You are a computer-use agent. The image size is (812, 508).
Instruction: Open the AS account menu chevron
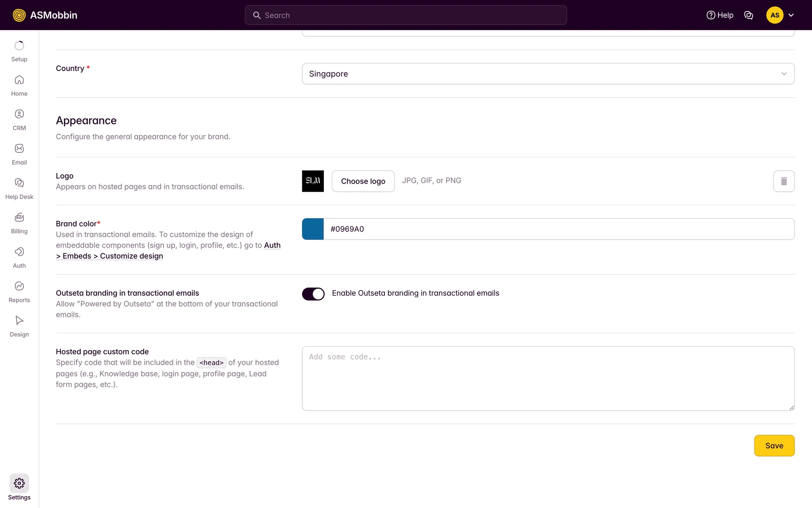[x=791, y=15]
